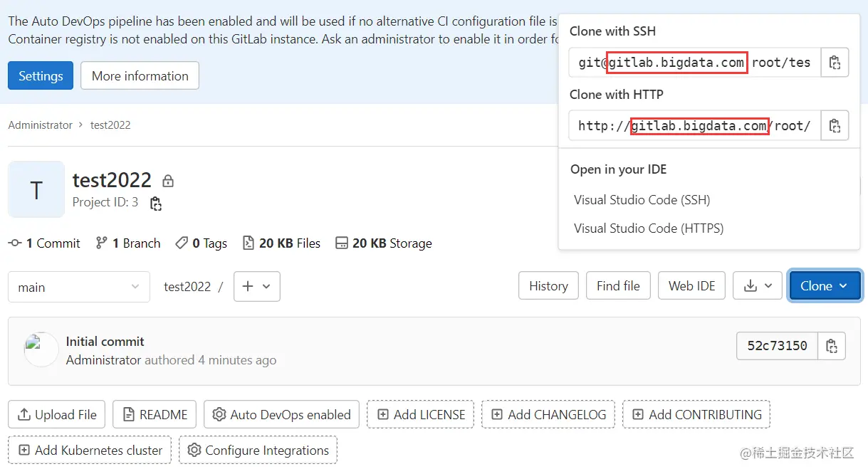Screen dimensions: 868x474
Task: Open the Initial commit message link
Action: click(105, 342)
